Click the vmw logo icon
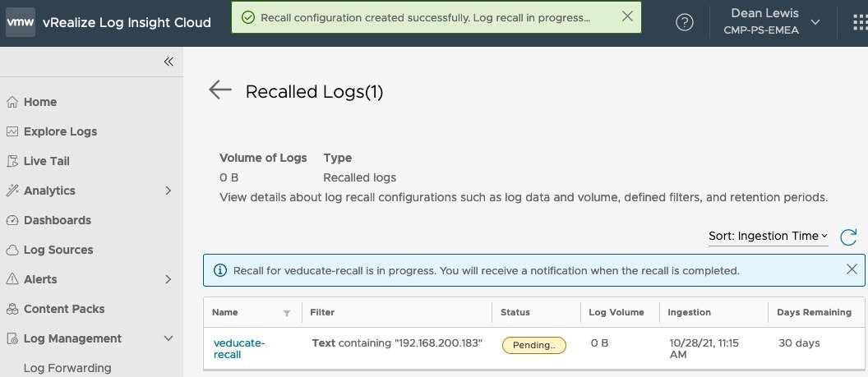 tap(21, 22)
